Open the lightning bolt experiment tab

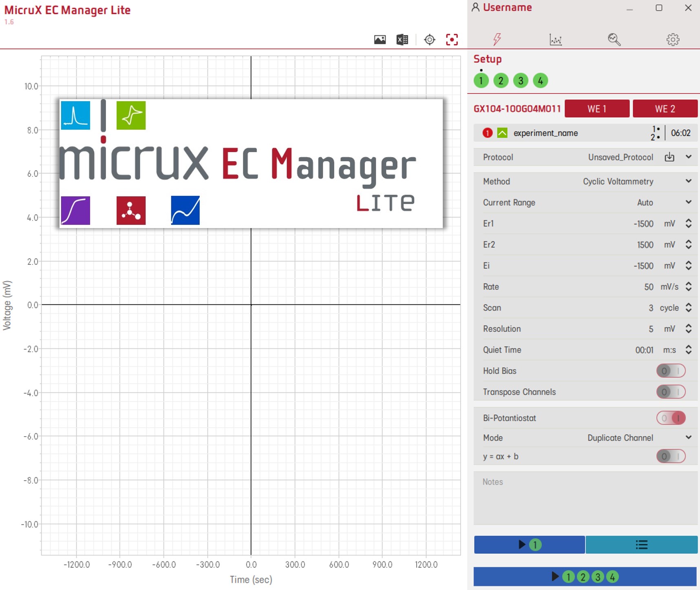pos(497,39)
